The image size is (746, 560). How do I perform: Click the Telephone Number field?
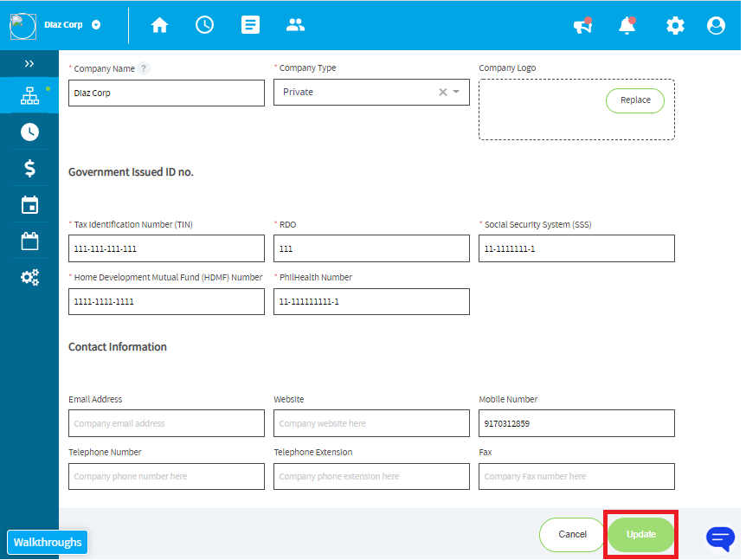click(166, 476)
